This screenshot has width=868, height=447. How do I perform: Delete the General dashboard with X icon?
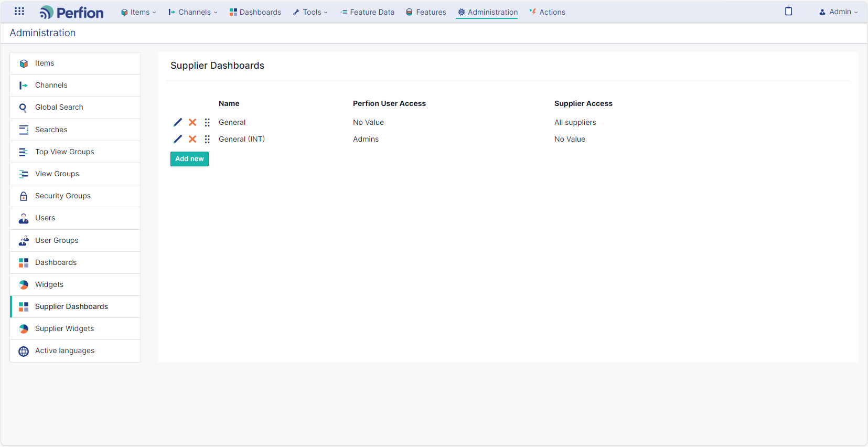(x=192, y=122)
